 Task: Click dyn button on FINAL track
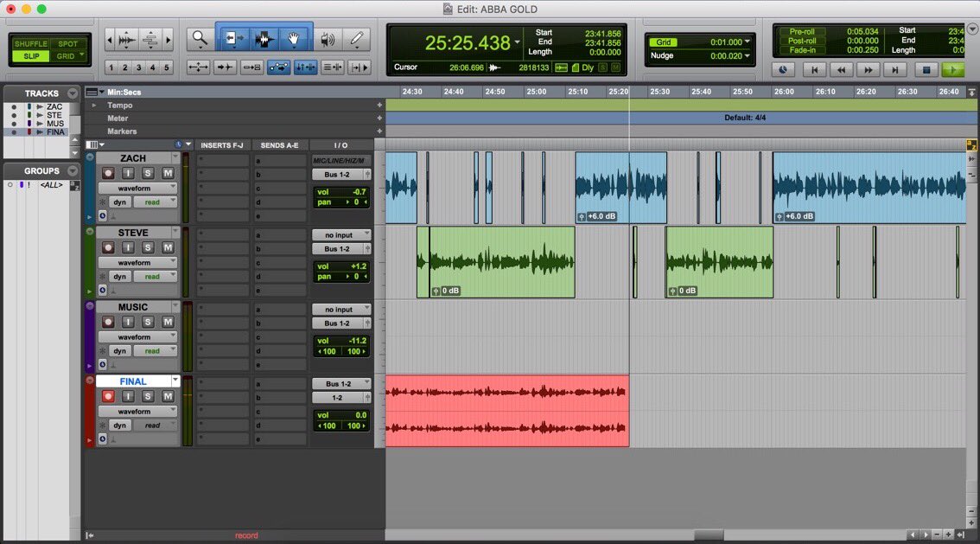(120, 426)
